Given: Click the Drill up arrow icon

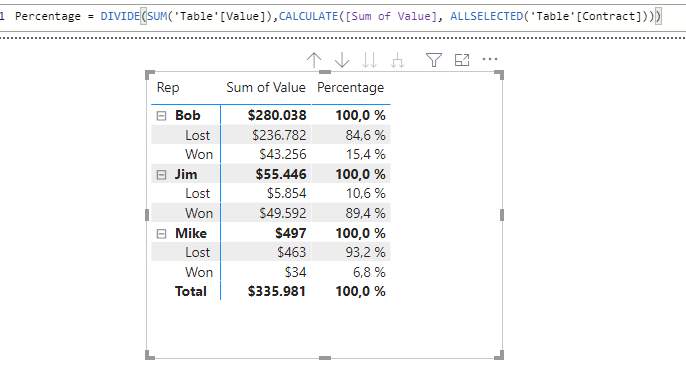Looking at the screenshot, I should tap(314, 60).
